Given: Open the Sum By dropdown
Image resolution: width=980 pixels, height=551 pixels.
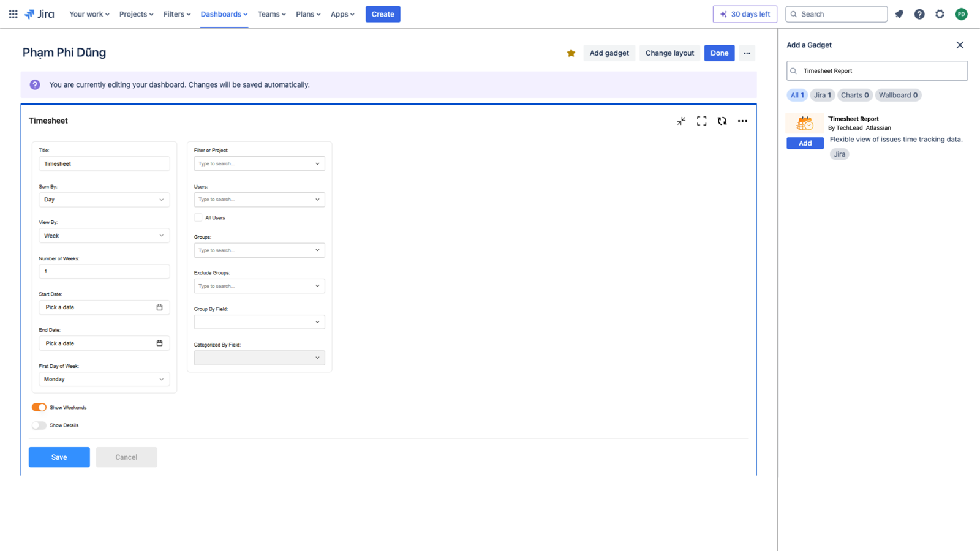Looking at the screenshot, I should click(x=104, y=200).
